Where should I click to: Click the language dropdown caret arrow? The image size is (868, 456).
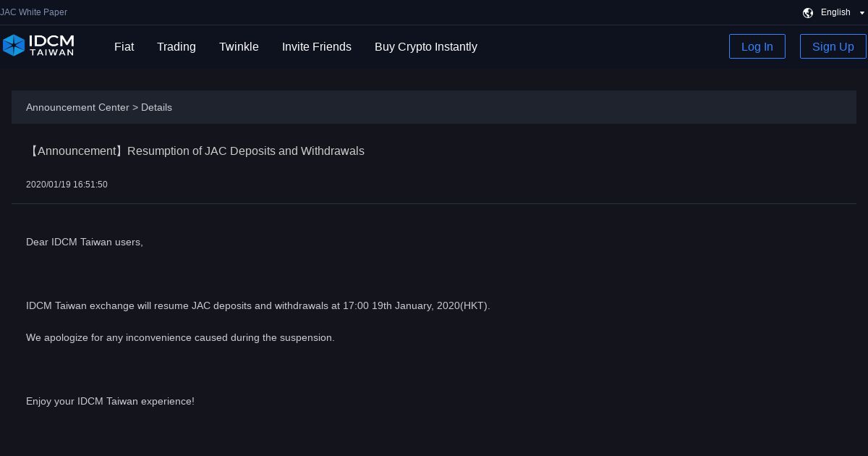tap(861, 13)
